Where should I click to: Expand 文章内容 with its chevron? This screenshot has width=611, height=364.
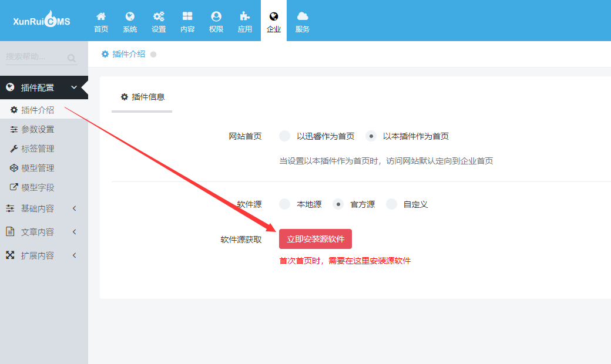click(x=74, y=232)
